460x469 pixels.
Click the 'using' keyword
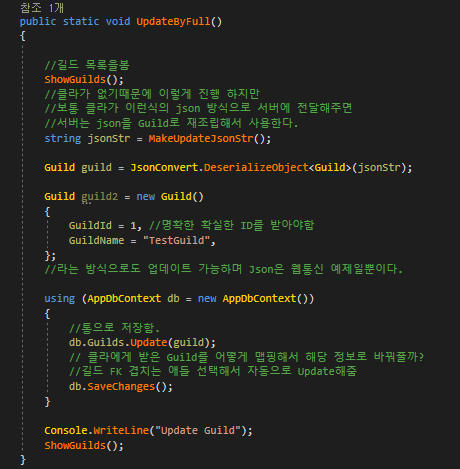pyautogui.click(x=60, y=298)
